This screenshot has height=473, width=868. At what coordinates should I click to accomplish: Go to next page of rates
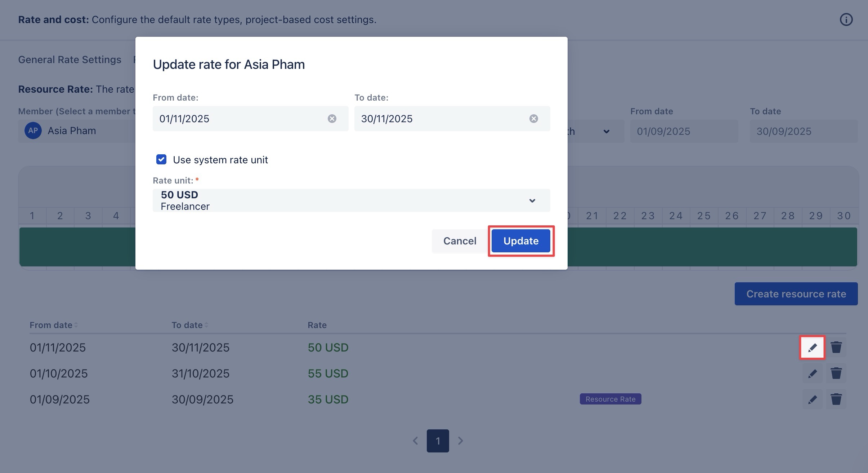point(460,441)
